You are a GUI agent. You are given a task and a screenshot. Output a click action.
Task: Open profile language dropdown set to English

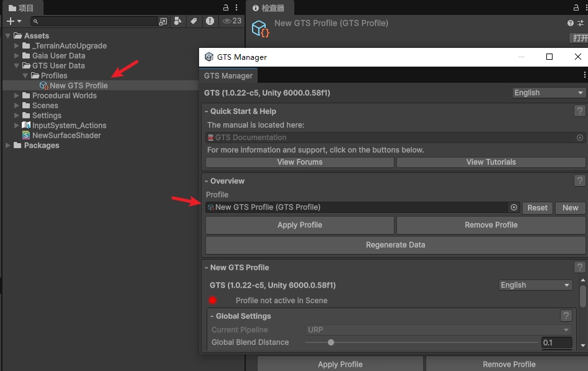click(535, 285)
